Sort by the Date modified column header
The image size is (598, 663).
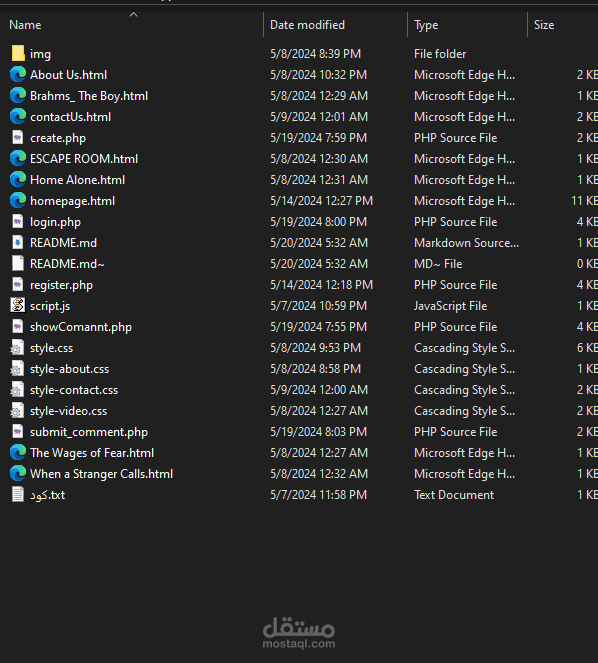[307, 25]
